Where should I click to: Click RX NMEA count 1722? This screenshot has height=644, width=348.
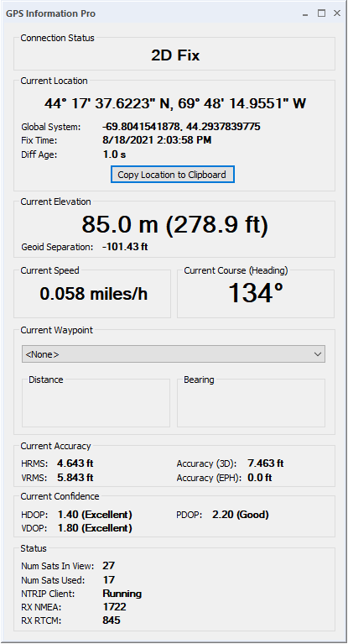tap(115, 607)
